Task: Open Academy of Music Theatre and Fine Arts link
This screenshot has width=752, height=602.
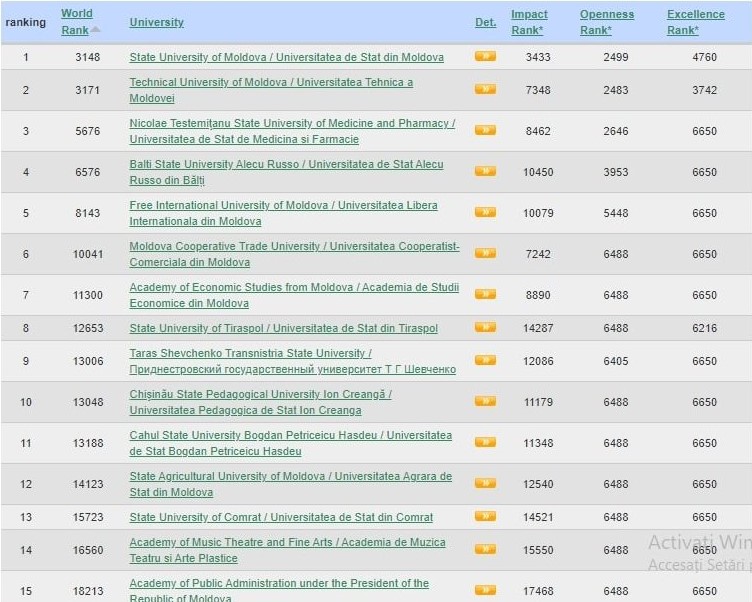Action: pyautogui.click(x=287, y=550)
